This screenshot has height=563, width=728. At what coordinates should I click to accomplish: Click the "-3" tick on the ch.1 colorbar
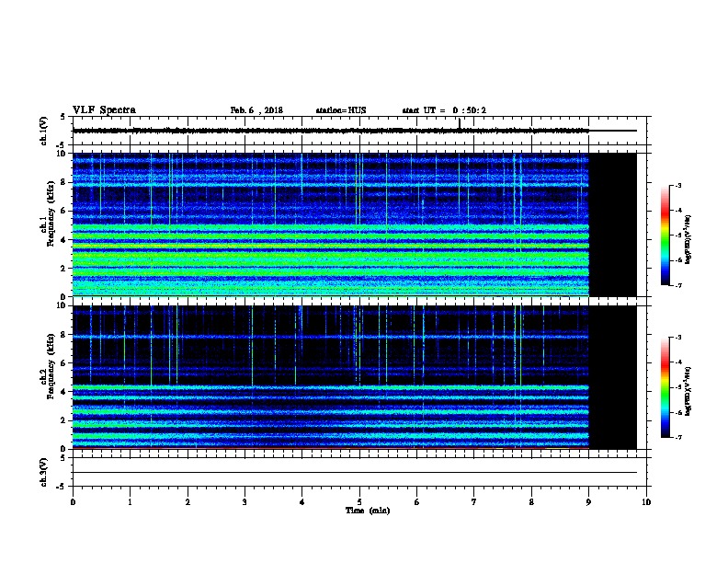coord(677,185)
